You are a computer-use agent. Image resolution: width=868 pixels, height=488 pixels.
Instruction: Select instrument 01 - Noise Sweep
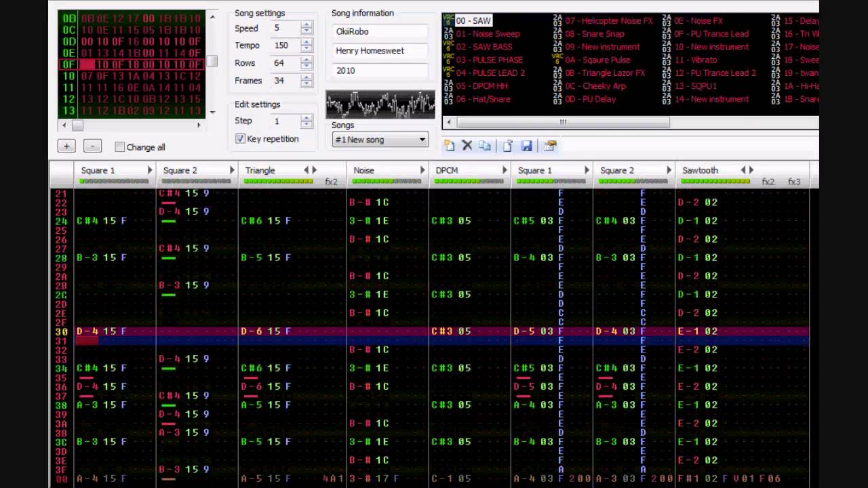pos(488,34)
